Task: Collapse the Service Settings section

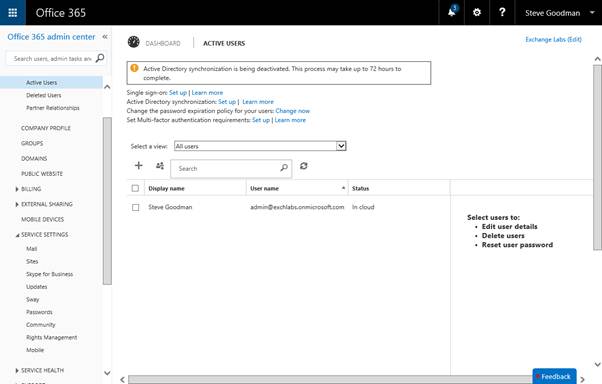Action: pos(17,235)
